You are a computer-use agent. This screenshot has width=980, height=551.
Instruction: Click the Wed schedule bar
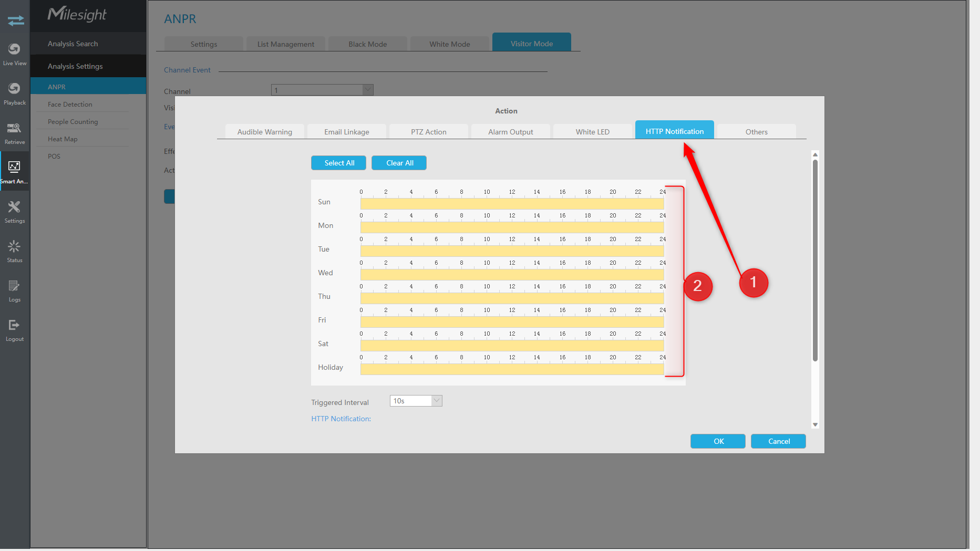coord(512,274)
